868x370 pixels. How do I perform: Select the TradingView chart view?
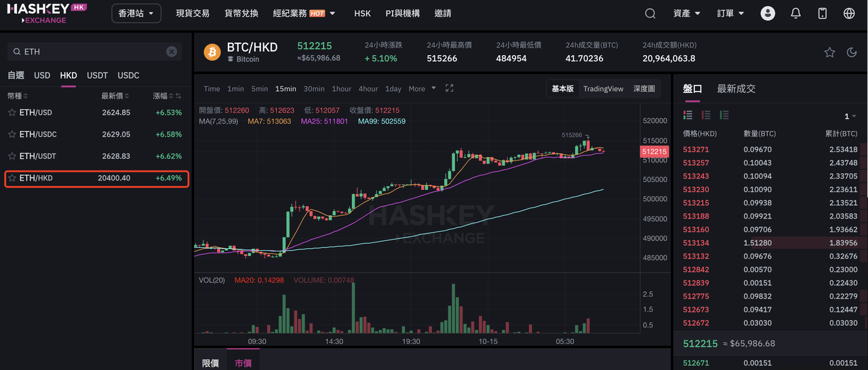tap(603, 88)
